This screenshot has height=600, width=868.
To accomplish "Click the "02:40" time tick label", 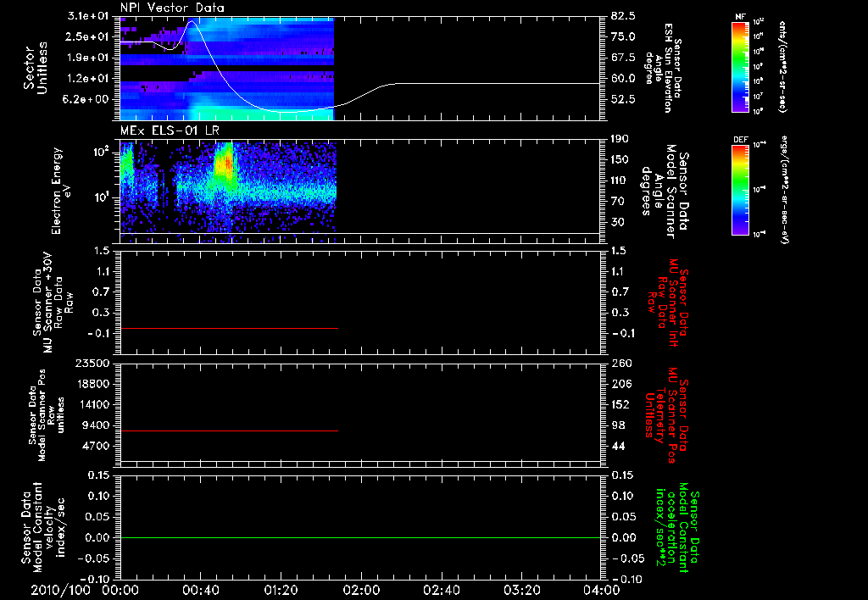I will click(x=441, y=590).
